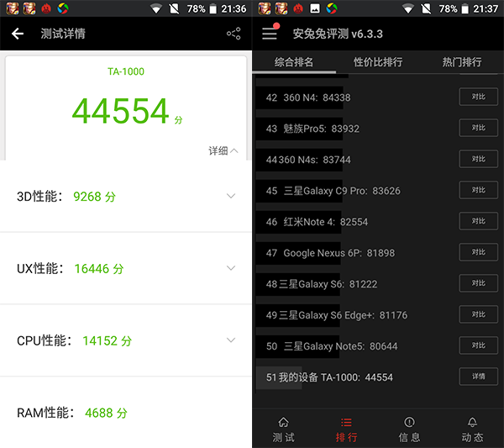
Task: Tap 对比 for 360 N4
Action: point(479,97)
